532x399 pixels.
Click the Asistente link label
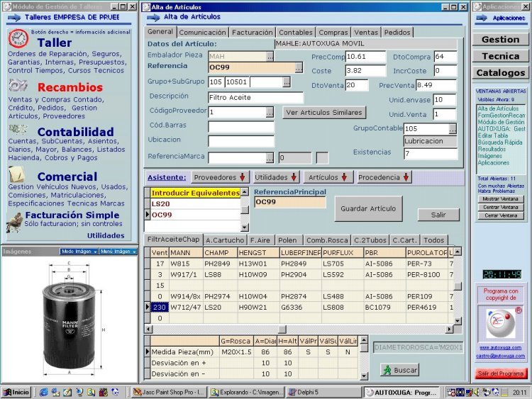pos(166,177)
